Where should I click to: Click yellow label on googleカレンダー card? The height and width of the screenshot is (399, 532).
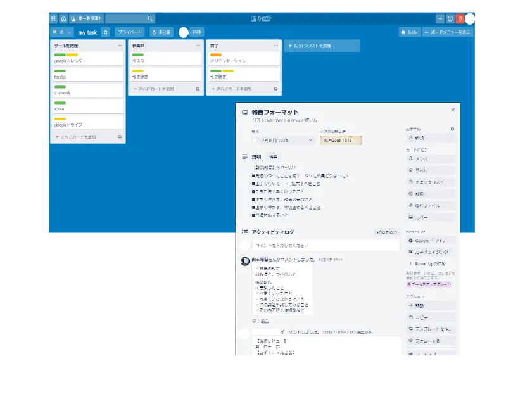[x=72, y=54]
